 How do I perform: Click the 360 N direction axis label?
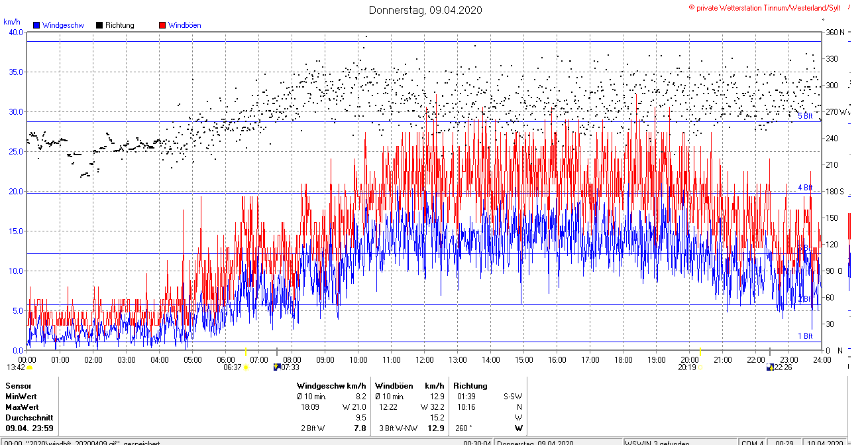tap(835, 32)
